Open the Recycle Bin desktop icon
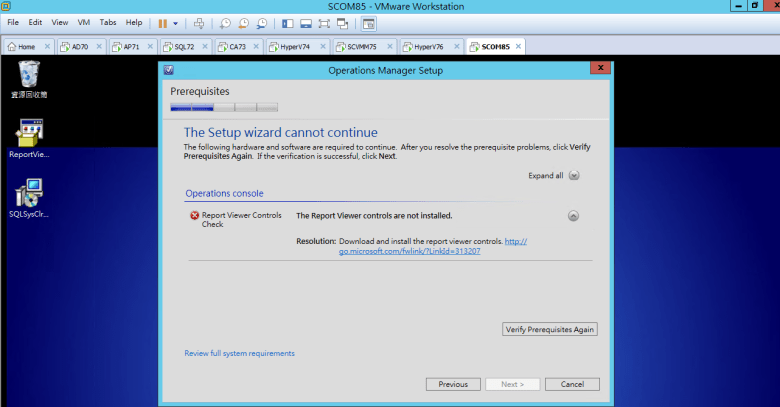780x407 pixels. pyautogui.click(x=29, y=74)
